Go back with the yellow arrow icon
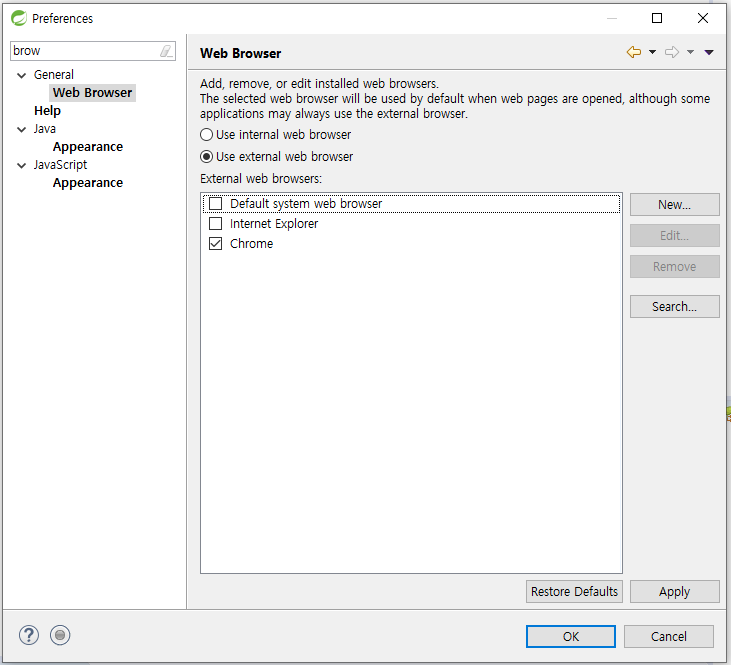This screenshot has height=665, width=731. click(x=634, y=52)
